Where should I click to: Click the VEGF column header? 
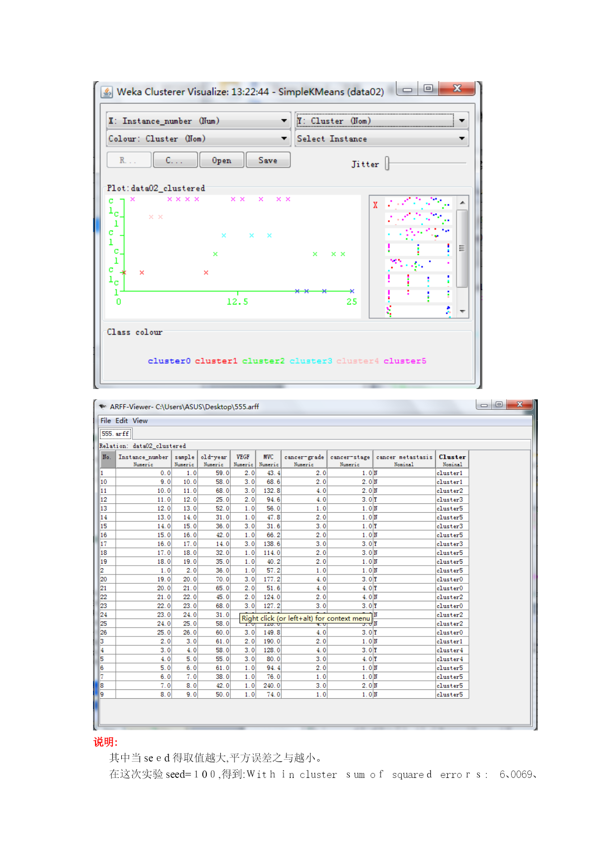pos(243,460)
